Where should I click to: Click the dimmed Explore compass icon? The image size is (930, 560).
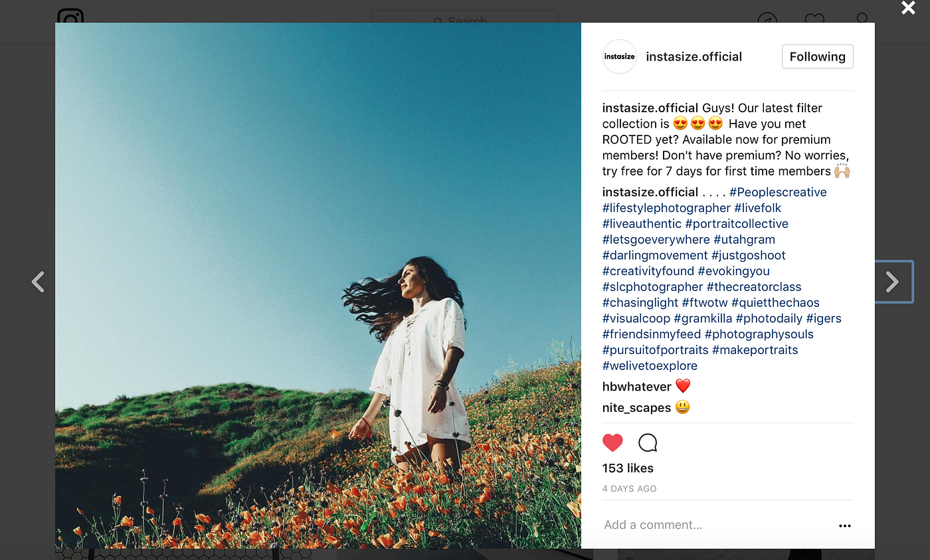[767, 18]
